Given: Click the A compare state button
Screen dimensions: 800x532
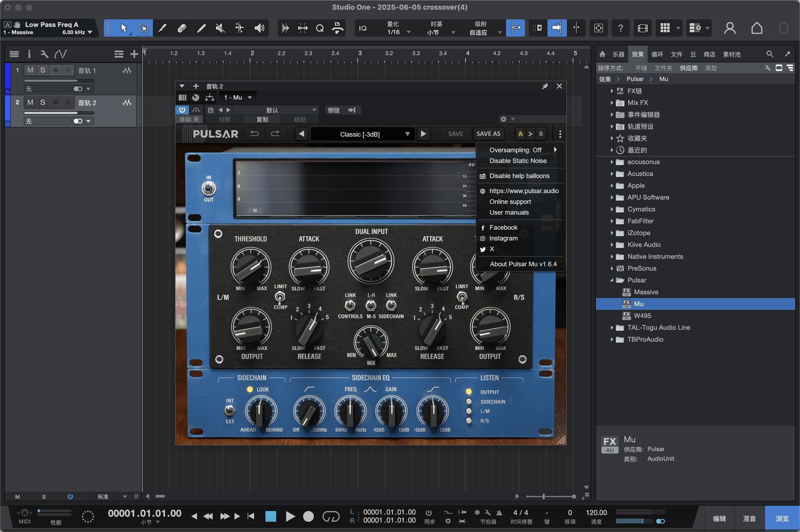Looking at the screenshot, I should (520, 134).
